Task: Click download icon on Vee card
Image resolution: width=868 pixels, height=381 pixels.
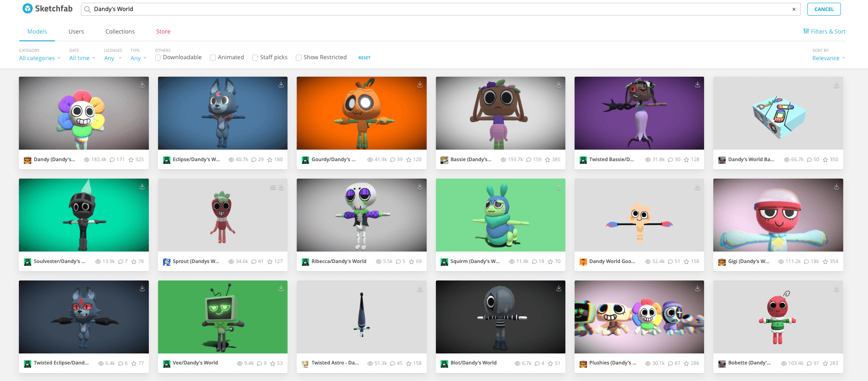Action: (281, 288)
